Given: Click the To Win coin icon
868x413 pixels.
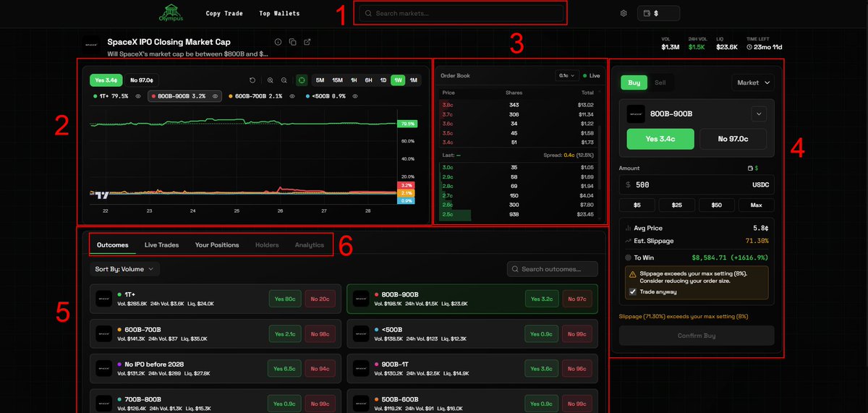Looking at the screenshot, I should click(x=627, y=257).
